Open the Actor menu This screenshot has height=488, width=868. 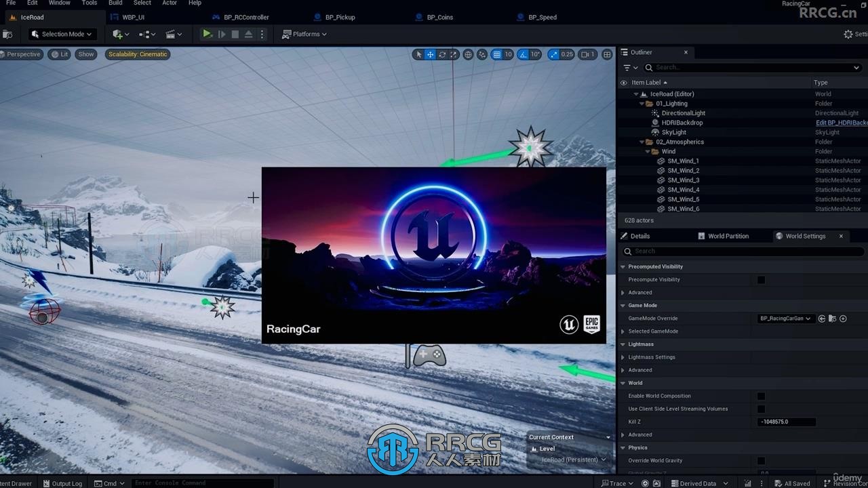170,3
